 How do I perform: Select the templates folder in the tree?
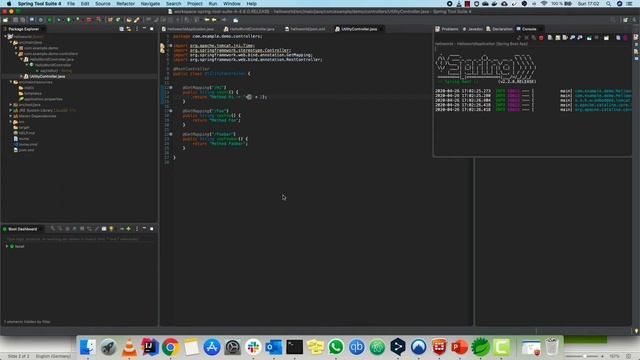click(33, 93)
